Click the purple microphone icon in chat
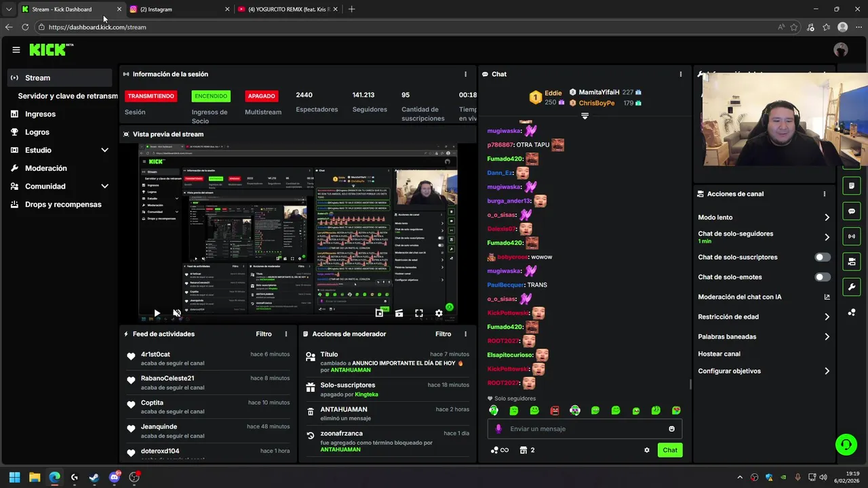The image size is (868, 488). tap(498, 428)
